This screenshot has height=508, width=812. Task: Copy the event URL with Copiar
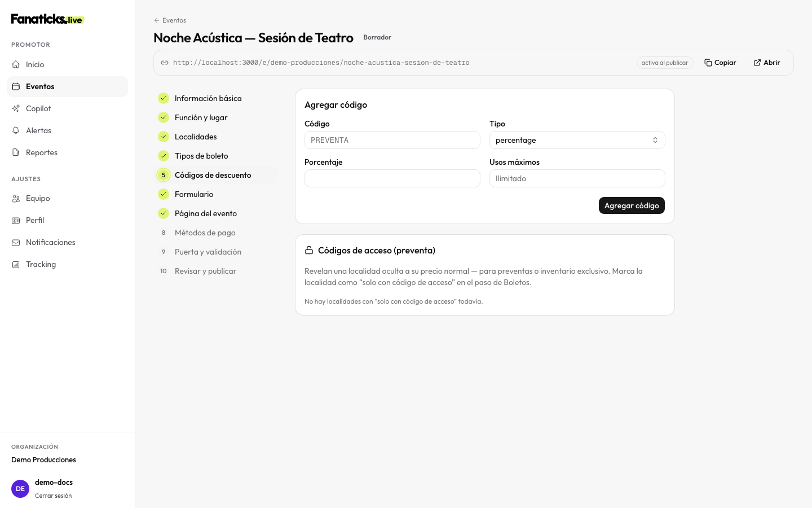720,63
